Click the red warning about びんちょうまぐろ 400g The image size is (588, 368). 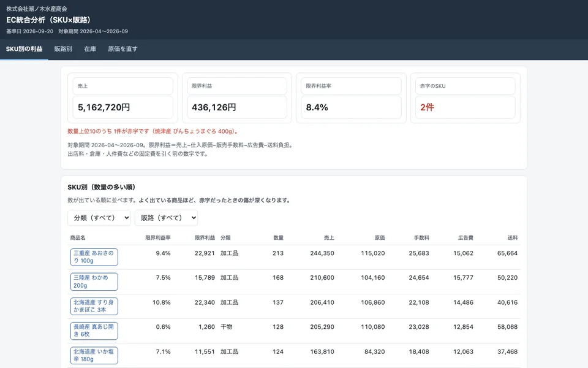[153, 131]
